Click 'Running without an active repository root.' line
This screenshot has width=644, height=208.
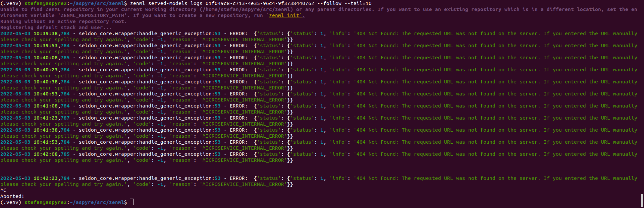64,21
